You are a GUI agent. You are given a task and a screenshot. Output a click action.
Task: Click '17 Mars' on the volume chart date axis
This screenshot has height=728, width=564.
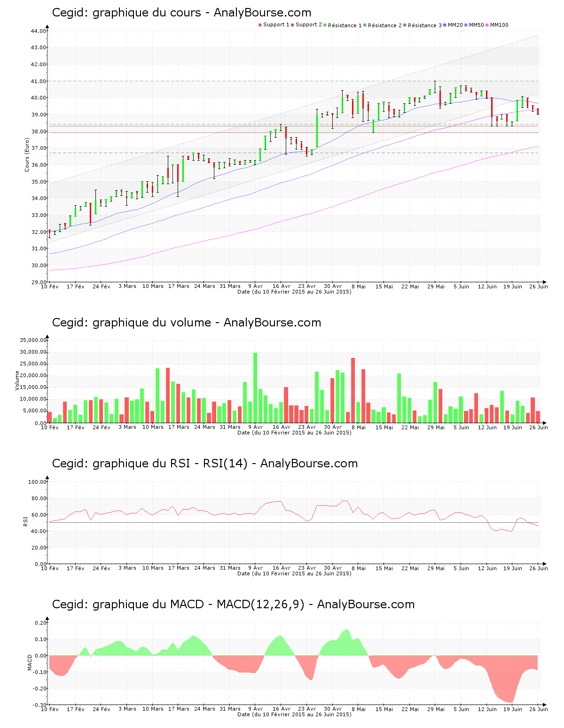[179, 427]
